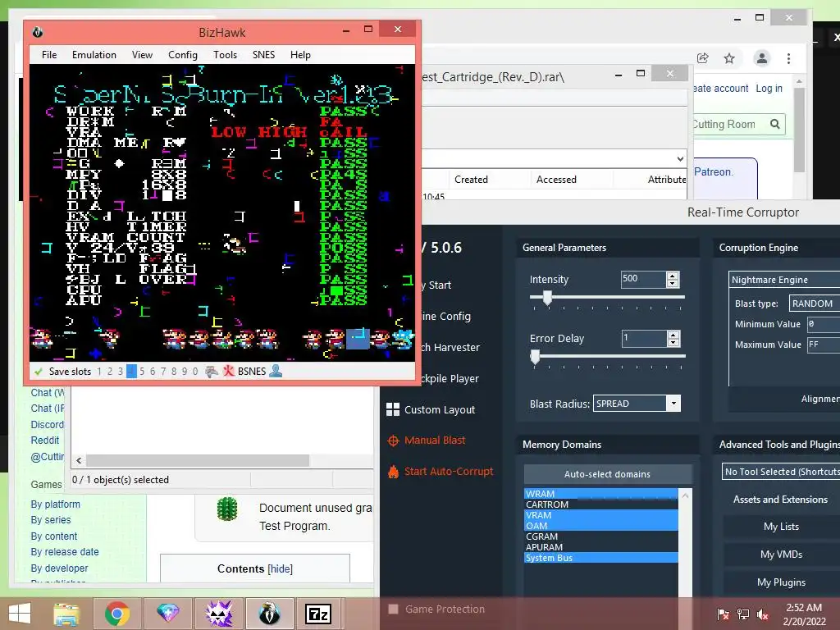Decrease Error Delay with spinner down arrow
This screenshot has height=630, width=840.
pyautogui.click(x=673, y=342)
